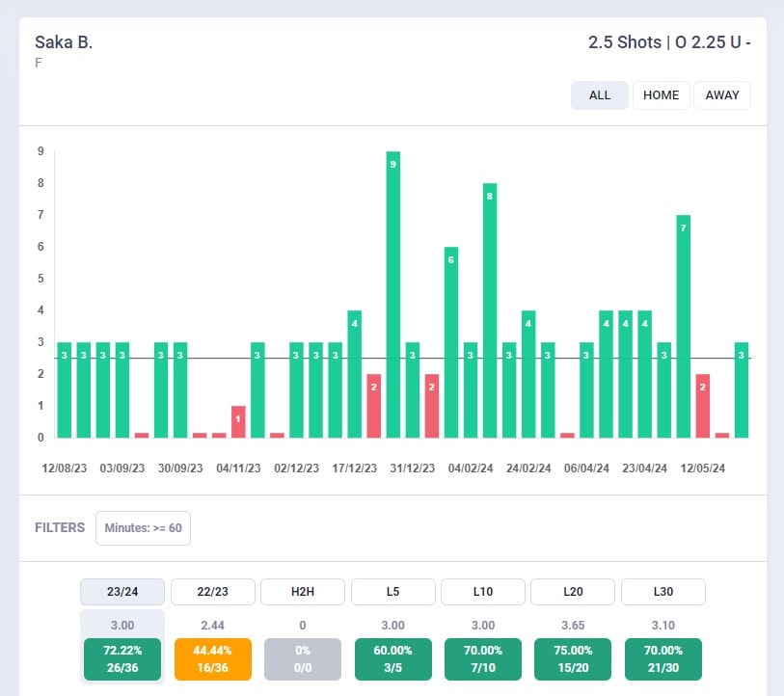Click the 60.00% 3/5 hit-rate box
The width and height of the screenshot is (784, 696).
coord(393,659)
